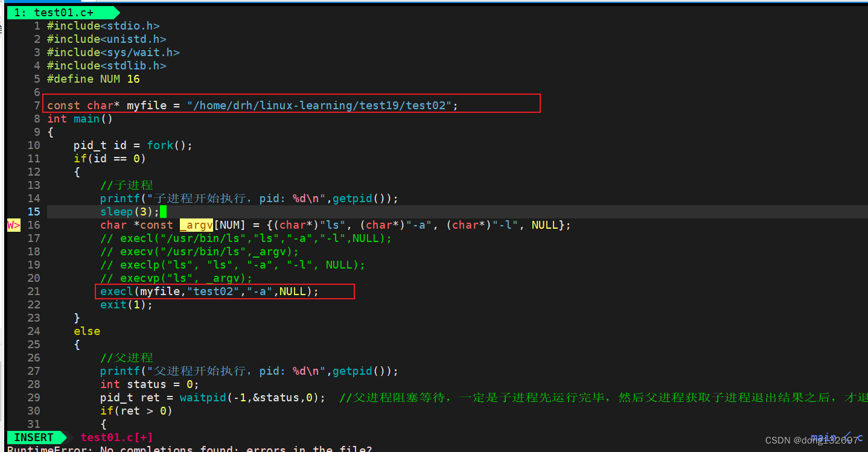The width and height of the screenshot is (868, 452).
Task: Click the #define NUM 16 line
Action: [94, 79]
